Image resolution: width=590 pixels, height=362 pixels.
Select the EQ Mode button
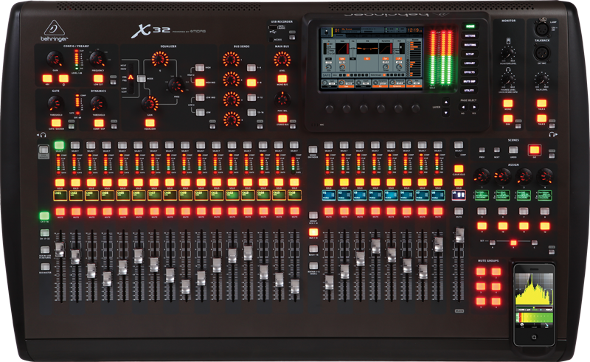(x=141, y=78)
